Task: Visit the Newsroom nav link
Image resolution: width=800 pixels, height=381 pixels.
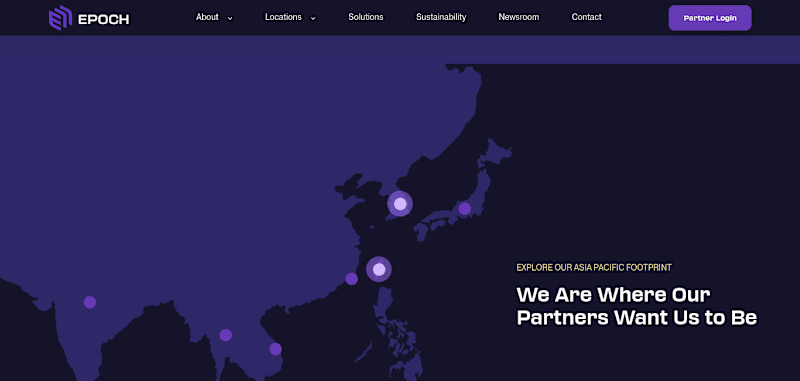Action: pyautogui.click(x=519, y=17)
